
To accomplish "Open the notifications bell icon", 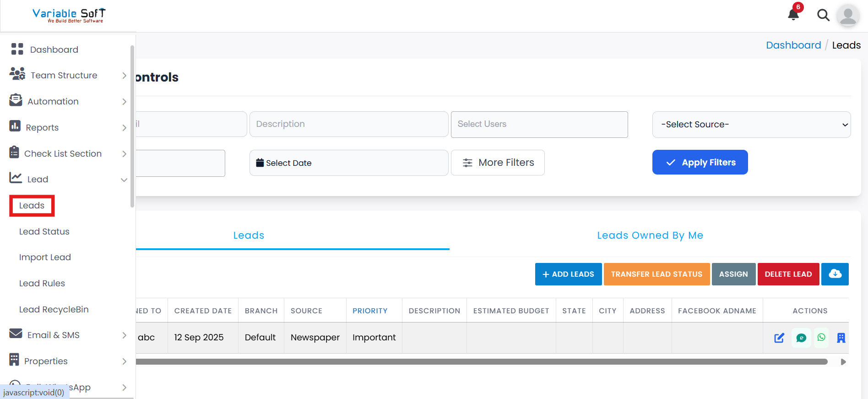I will [x=793, y=15].
